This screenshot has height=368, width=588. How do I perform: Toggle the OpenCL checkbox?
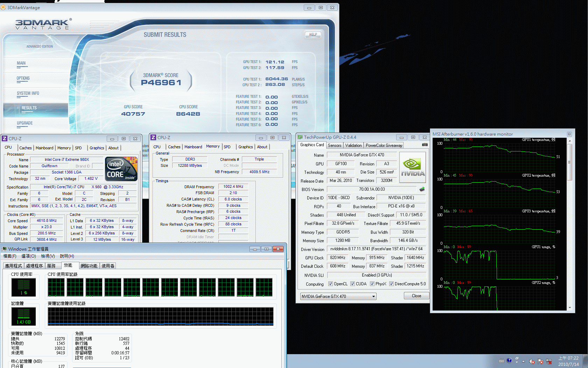[330, 284]
